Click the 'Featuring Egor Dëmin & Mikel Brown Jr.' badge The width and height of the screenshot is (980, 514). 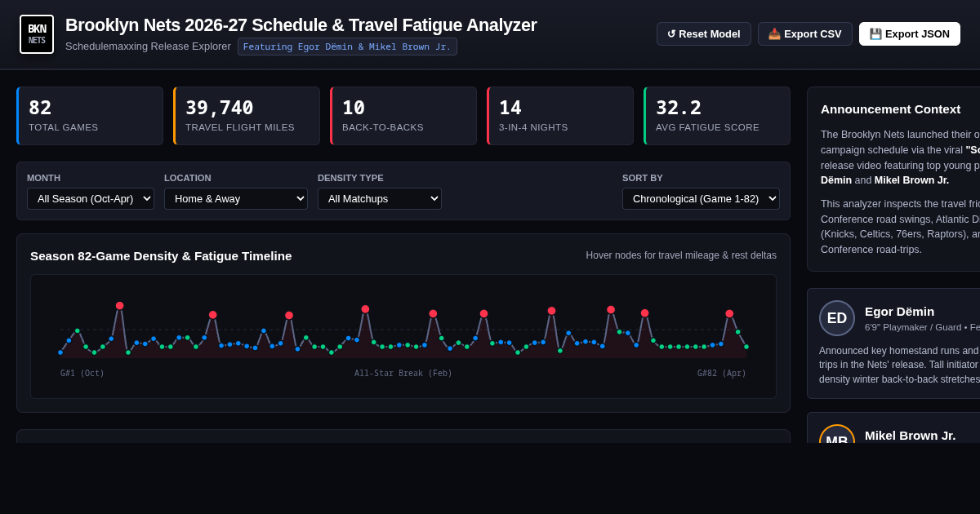coord(347,47)
